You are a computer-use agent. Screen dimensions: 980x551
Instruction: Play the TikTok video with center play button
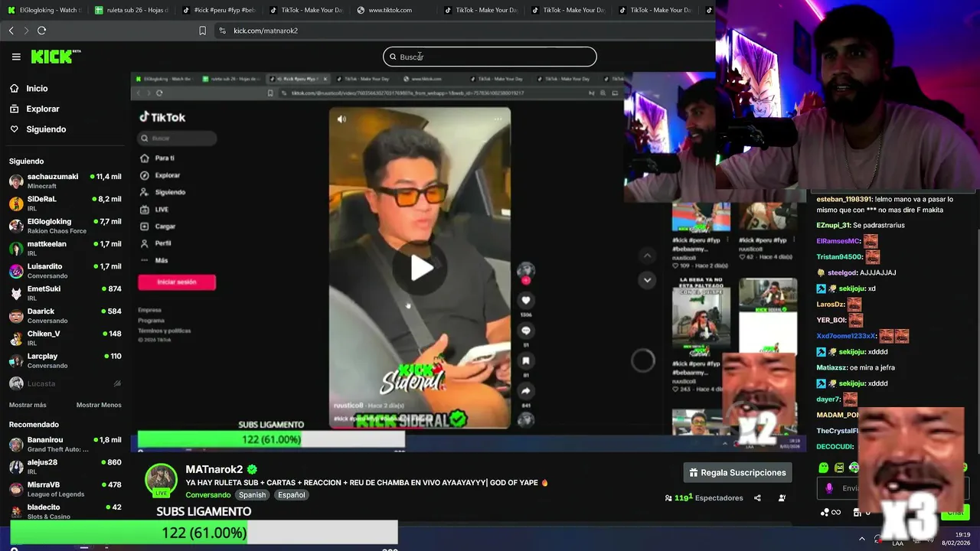[420, 267]
